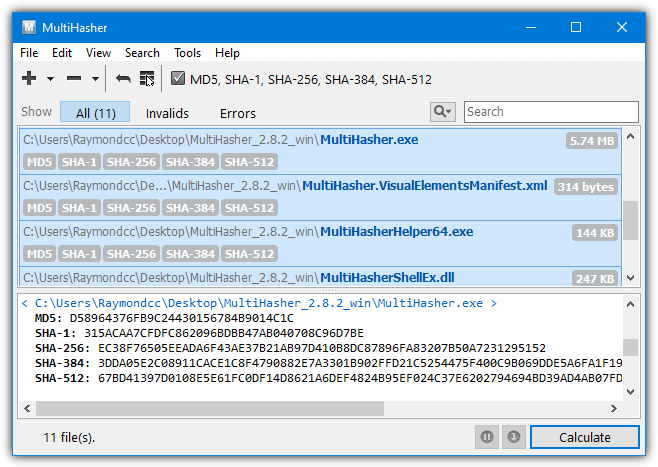This screenshot has width=658, height=467.
Task: Click SHA-256 badge under MultiHasher.exe
Action: click(131, 162)
